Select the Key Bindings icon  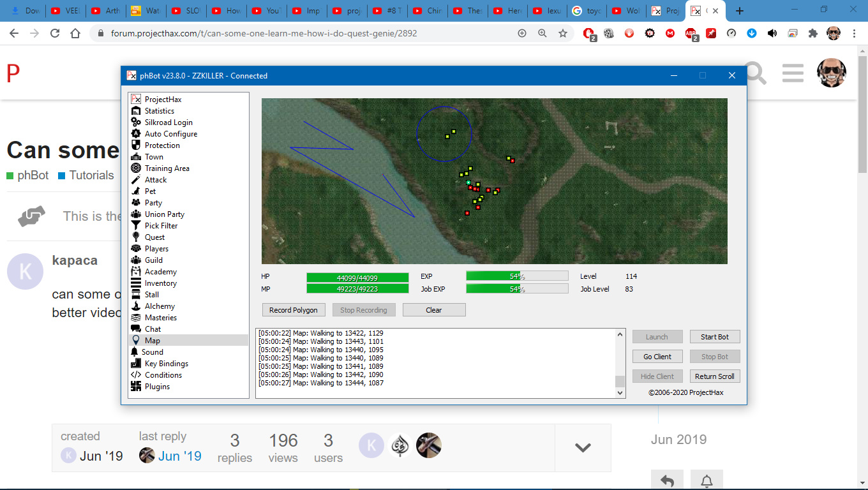coord(135,364)
